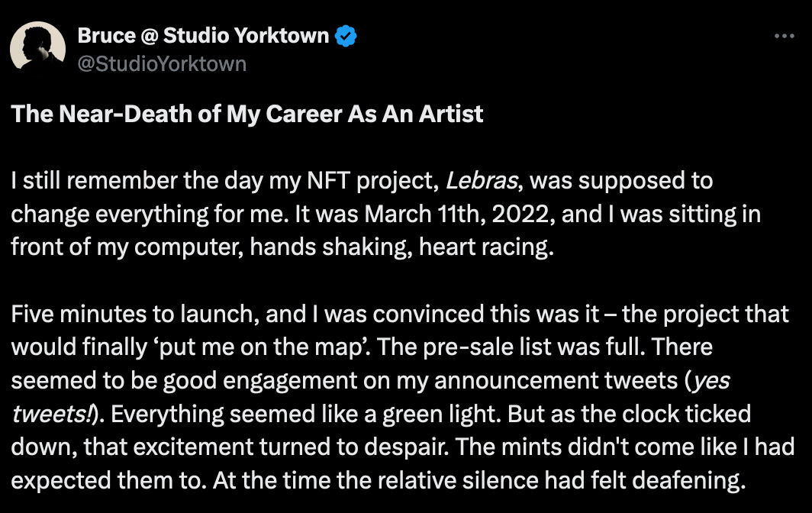Open Bruce's profile avatar picture

(38, 49)
